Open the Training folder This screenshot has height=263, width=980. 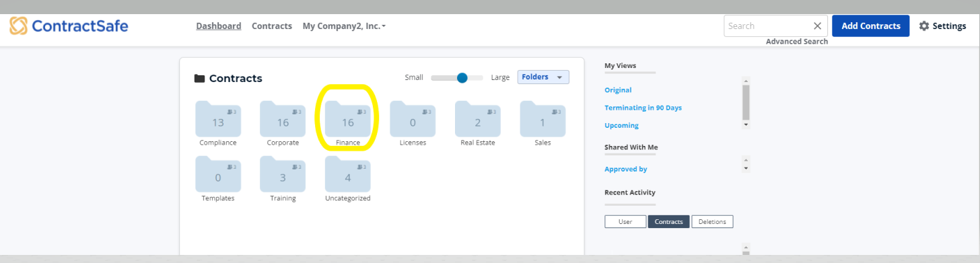pyautogui.click(x=283, y=174)
